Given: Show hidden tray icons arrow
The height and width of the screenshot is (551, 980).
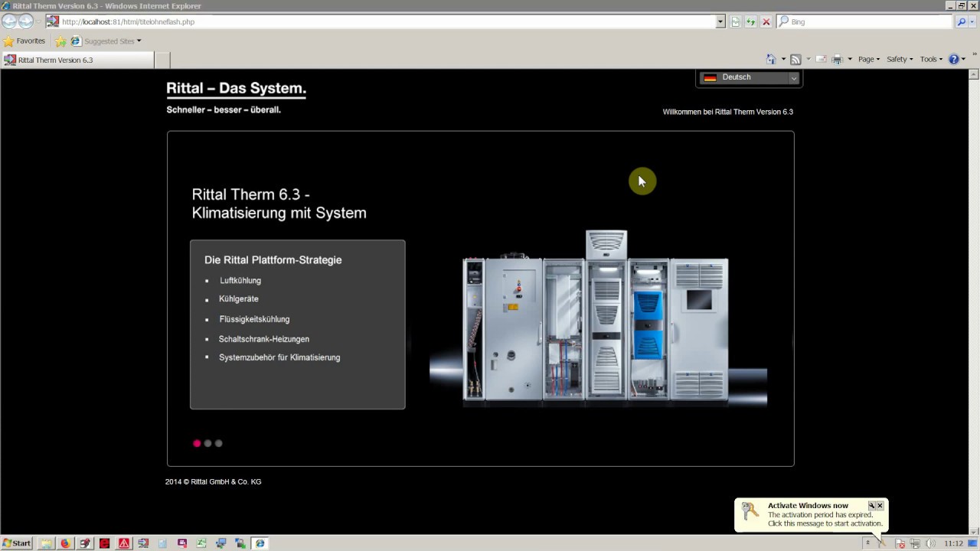Looking at the screenshot, I should tap(867, 543).
